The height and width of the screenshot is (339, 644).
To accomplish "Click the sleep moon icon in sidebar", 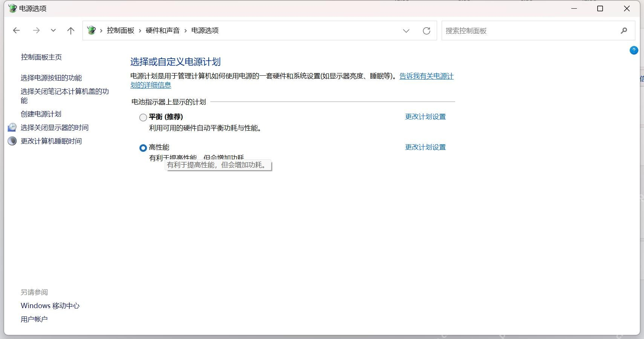I will [x=12, y=141].
